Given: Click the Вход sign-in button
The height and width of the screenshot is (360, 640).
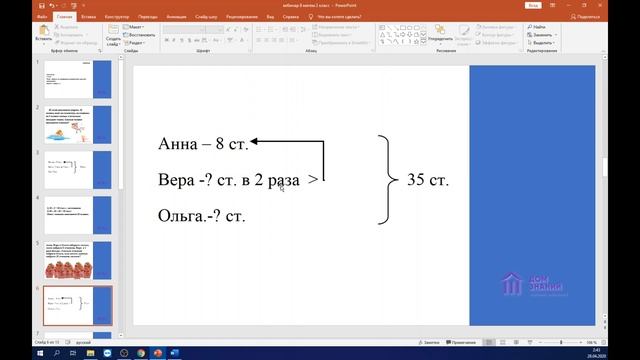Looking at the screenshot, I should pyautogui.click(x=533, y=5).
